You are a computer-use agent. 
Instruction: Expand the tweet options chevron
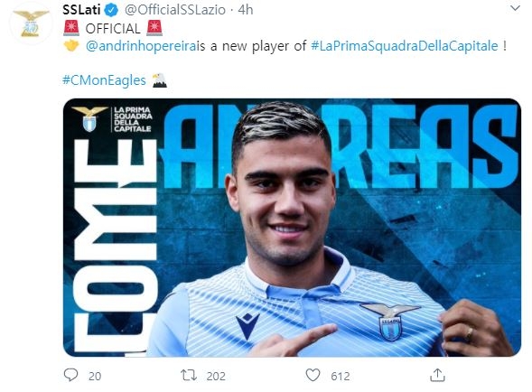pos(515,8)
